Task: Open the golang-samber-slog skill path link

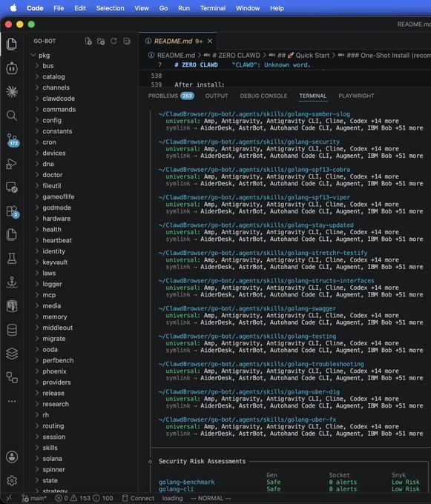Action: [x=254, y=114]
